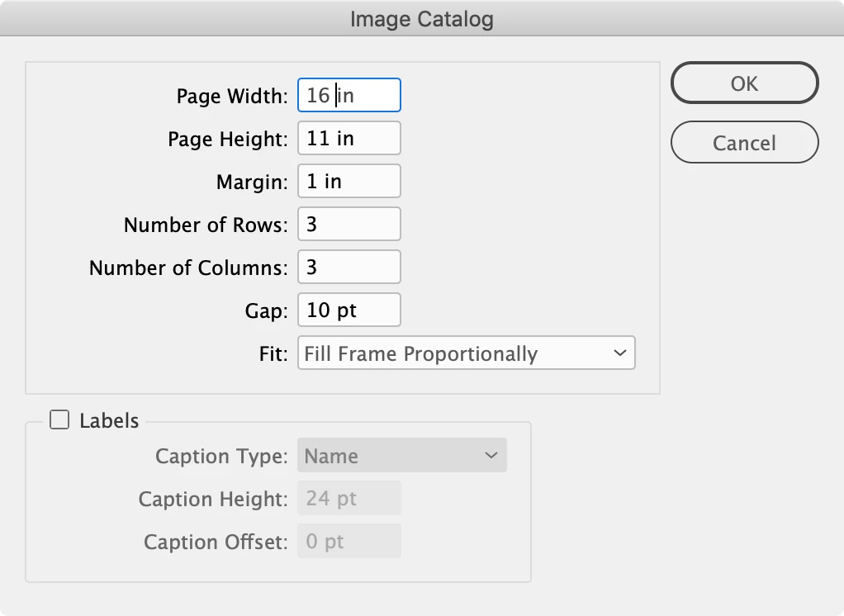Screen dimensions: 844x616
Task: Click the Caption Offset field
Action: pos(349,542)
